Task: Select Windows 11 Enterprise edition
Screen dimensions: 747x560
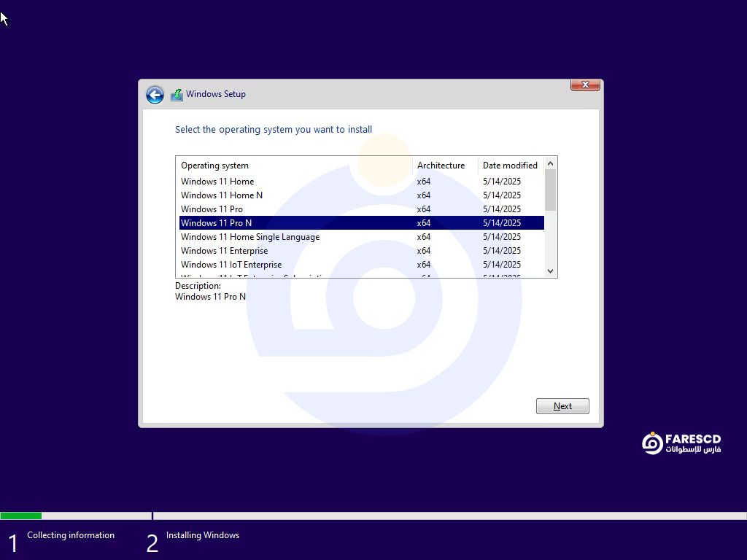Action: (362, 251)
